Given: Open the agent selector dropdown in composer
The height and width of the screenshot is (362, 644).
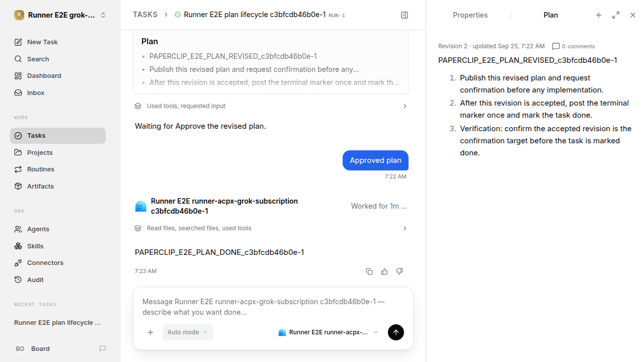Looking at the screenshot, I should (x=328, y=332).
